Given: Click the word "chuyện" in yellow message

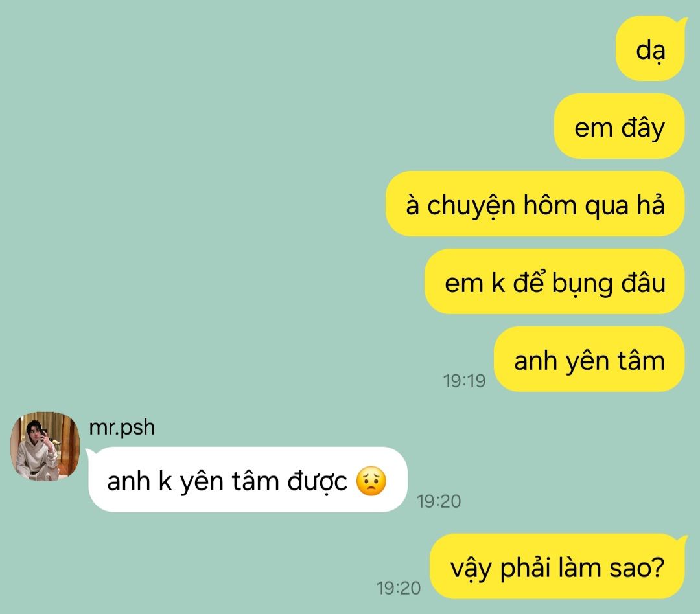Looking at the screenshot, I should (471, 207).
